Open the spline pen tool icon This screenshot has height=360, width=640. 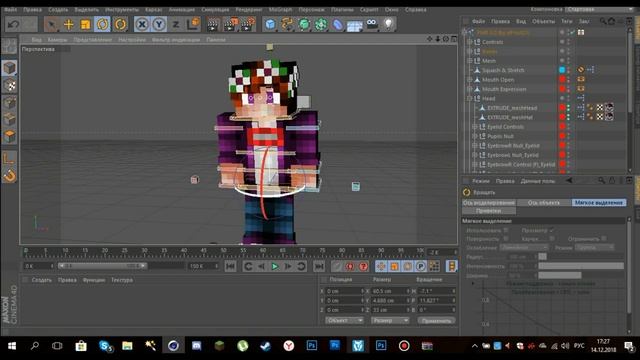[x=287, y=24]
